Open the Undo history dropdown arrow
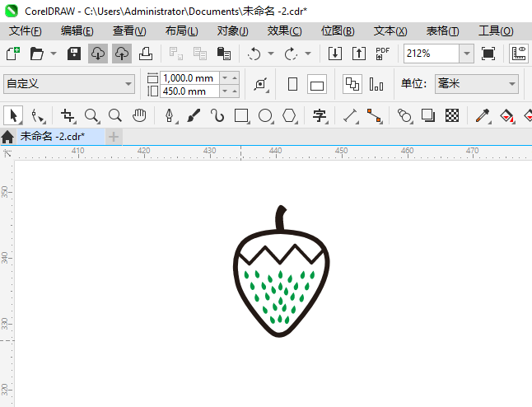This screenshot has width=532, height=407. tap(271, 54)
